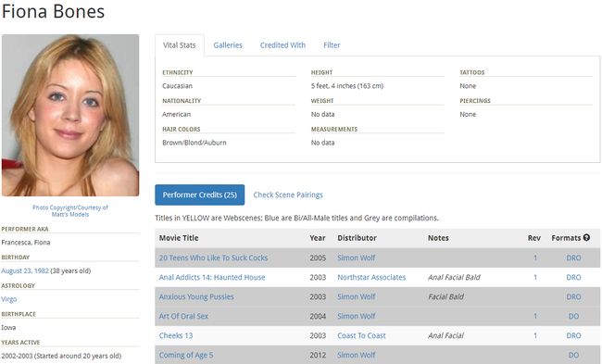Image resolution: width=602 pixels, height=364 pixels.
Task: Click the Performer Credits (25) button
Action: tap(200, 195)
